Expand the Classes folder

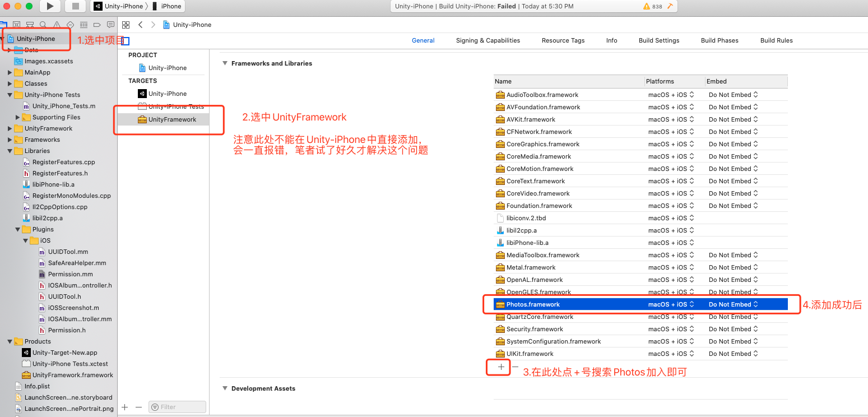10,84
